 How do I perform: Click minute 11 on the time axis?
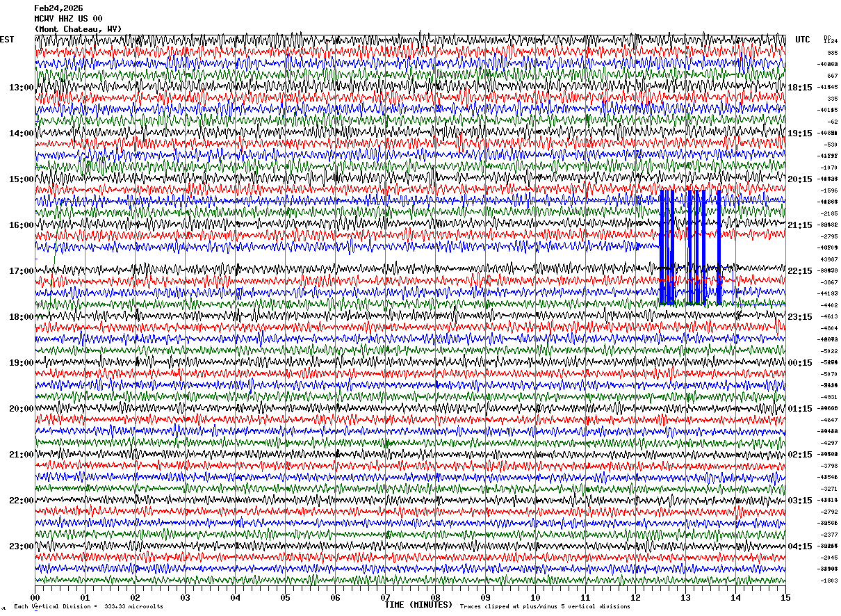tap(585, 597)
